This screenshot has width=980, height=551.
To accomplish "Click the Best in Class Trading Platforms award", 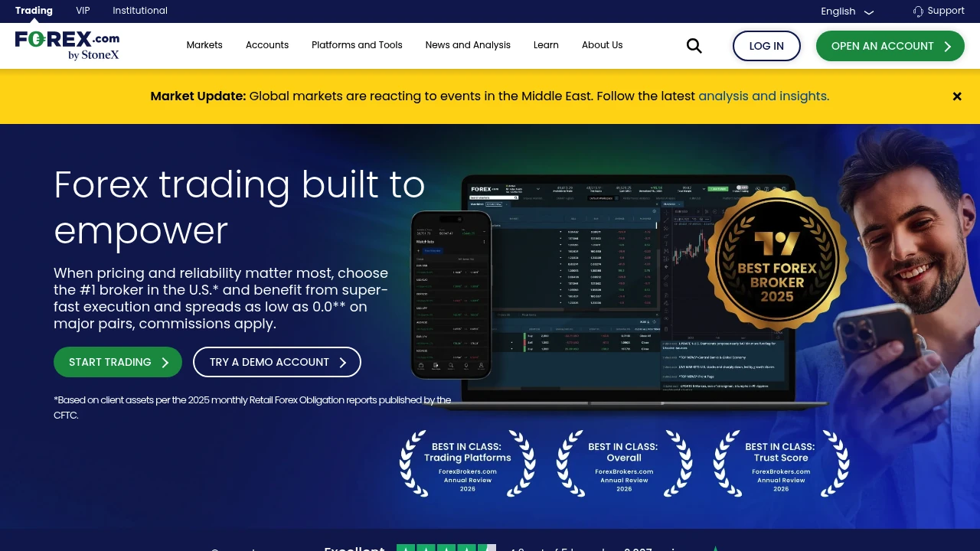I will (468, 464).
